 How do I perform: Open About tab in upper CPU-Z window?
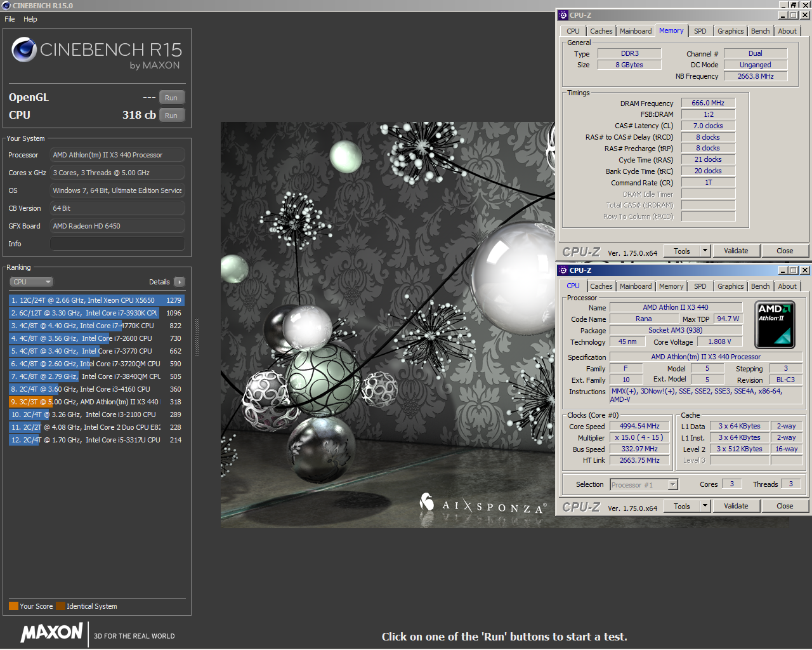click(787, 31)
